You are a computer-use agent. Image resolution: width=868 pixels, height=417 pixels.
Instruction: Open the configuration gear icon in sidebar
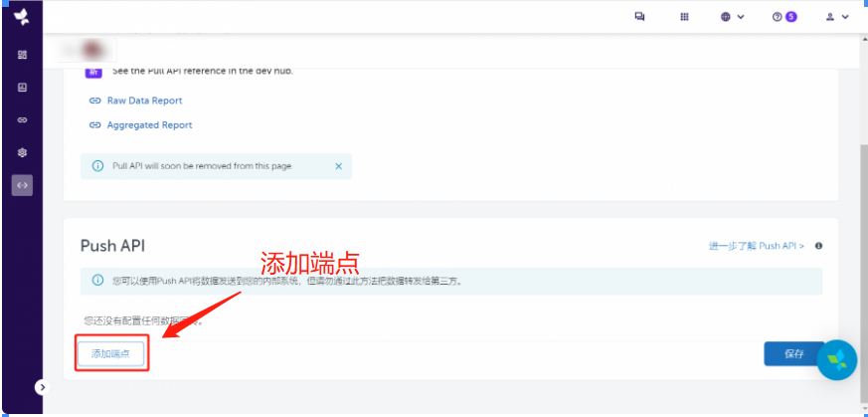tap(22, 153)
